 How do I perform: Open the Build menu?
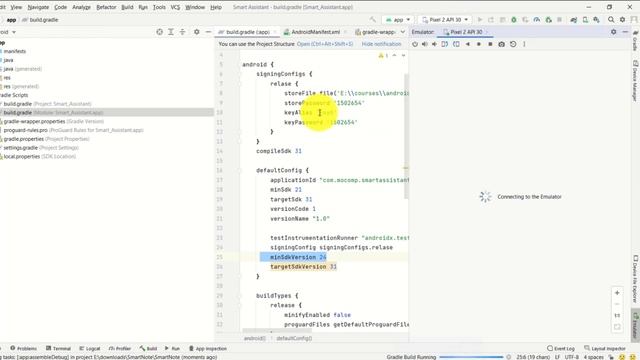pos(127,7)
